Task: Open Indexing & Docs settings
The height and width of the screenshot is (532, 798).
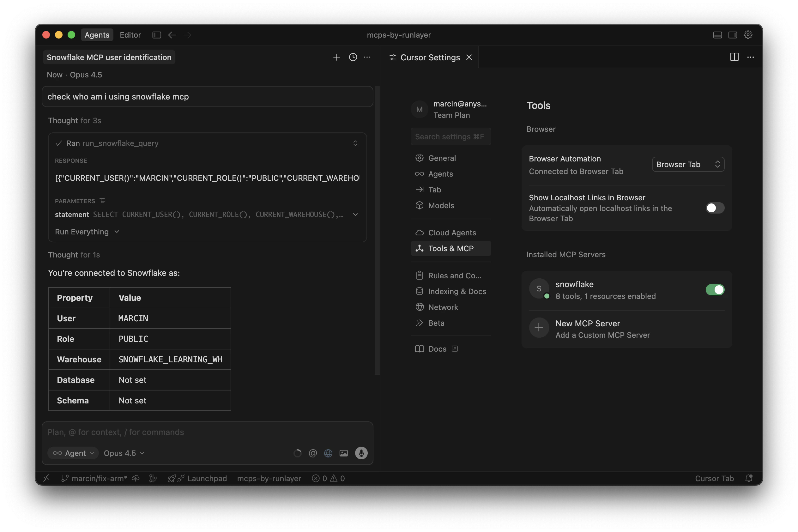Action: point(450,291)
